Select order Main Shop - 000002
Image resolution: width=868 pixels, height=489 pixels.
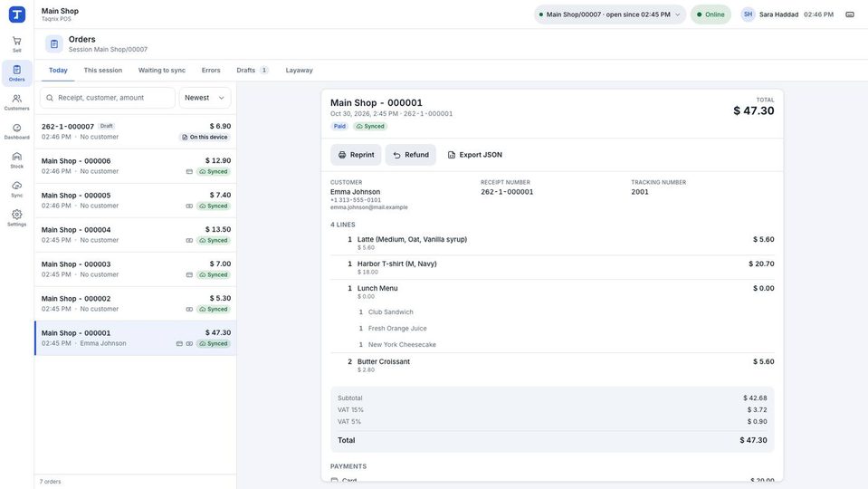point(135,303)
